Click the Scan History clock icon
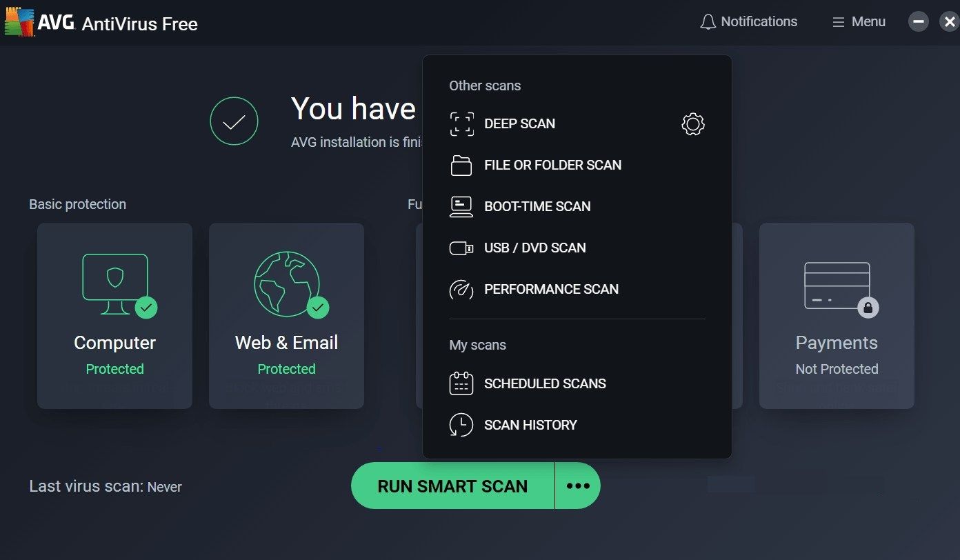 pos(461,425)
